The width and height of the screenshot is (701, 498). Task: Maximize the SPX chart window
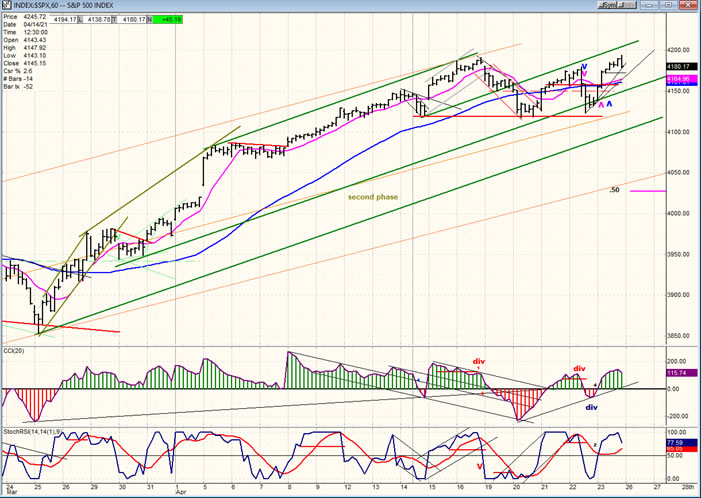pyautogui.click(x=669, y=5)
